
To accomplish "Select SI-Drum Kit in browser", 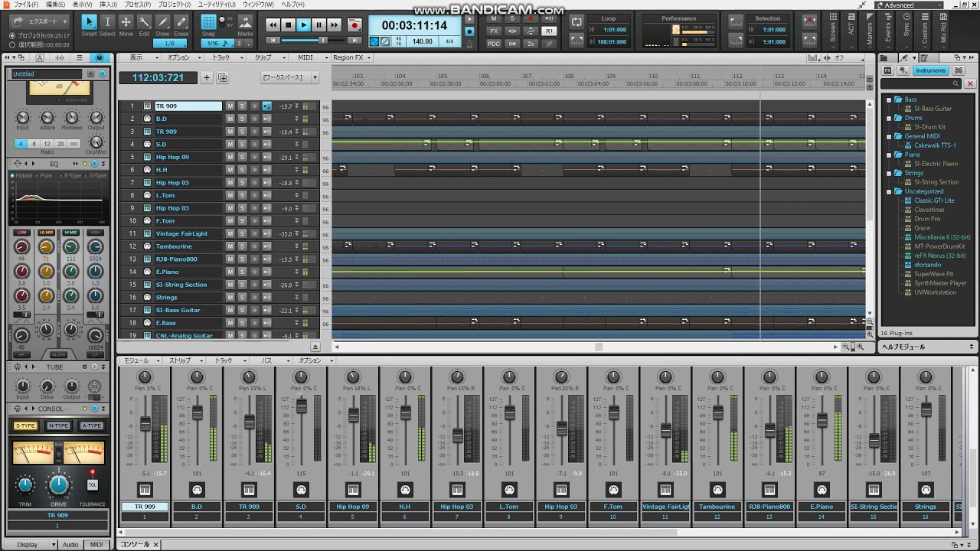I will click(x=929, y=127).
